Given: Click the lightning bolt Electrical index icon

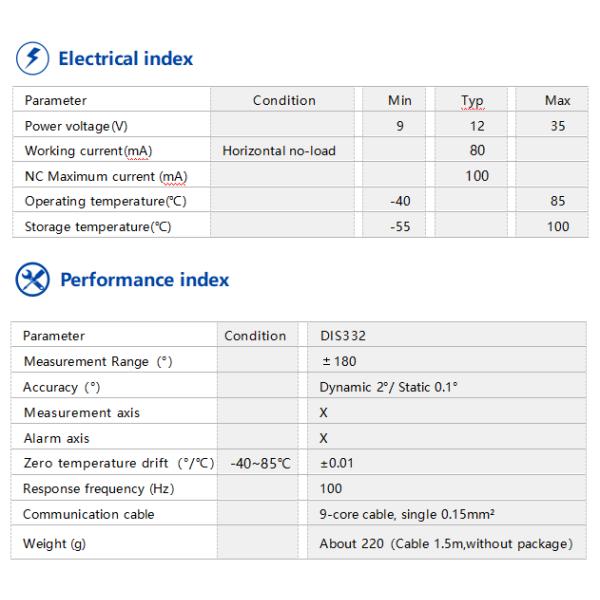Looking at the screenshot, I should click(x=33, y=59).
